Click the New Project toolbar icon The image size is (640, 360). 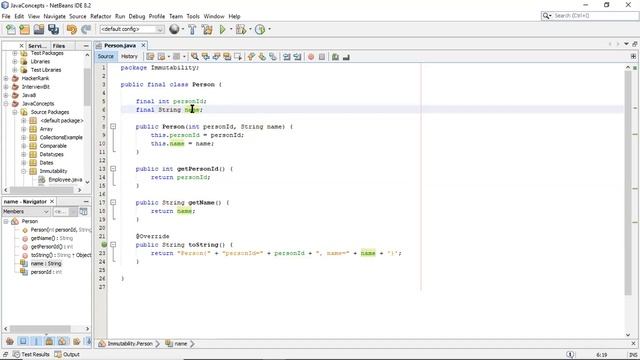point(24,29)
